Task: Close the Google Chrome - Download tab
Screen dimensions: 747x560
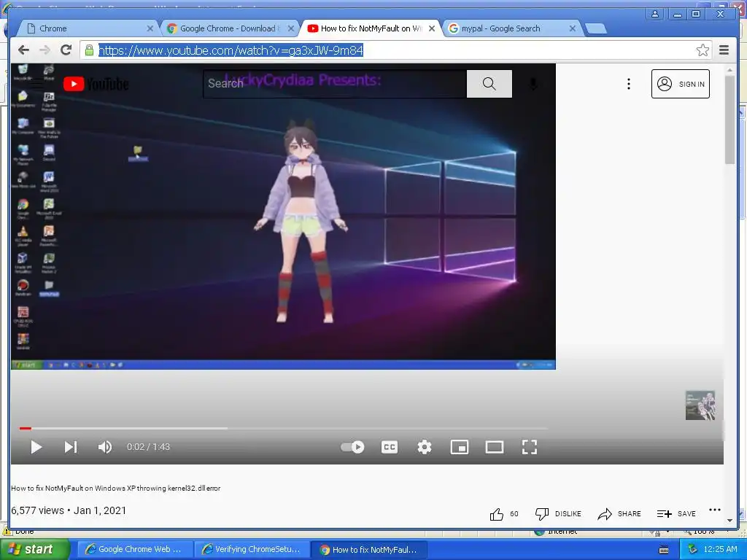Action: pyautogui.click(x=290, y=28)
